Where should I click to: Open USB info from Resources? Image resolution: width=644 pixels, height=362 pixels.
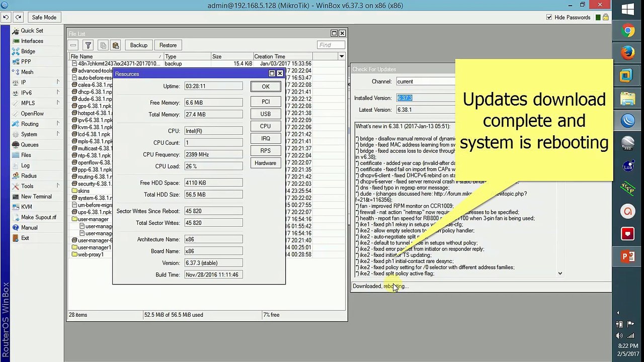point(265,114)
